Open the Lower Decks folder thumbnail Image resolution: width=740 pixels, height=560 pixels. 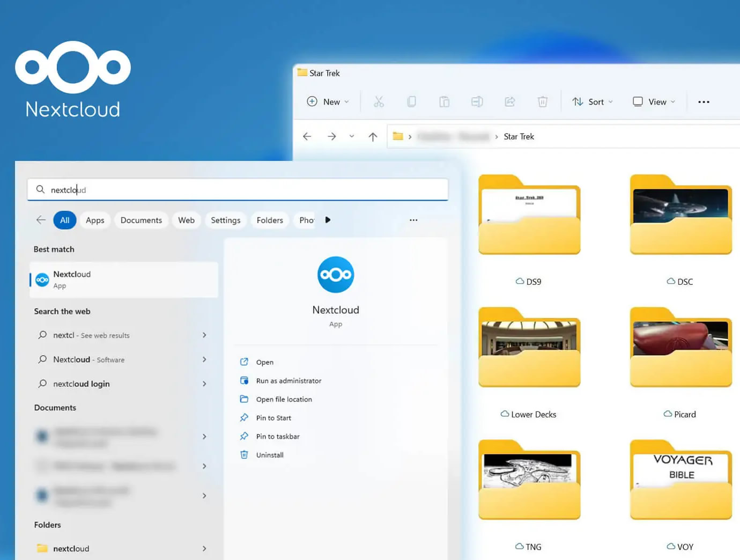tap(529, 348)
